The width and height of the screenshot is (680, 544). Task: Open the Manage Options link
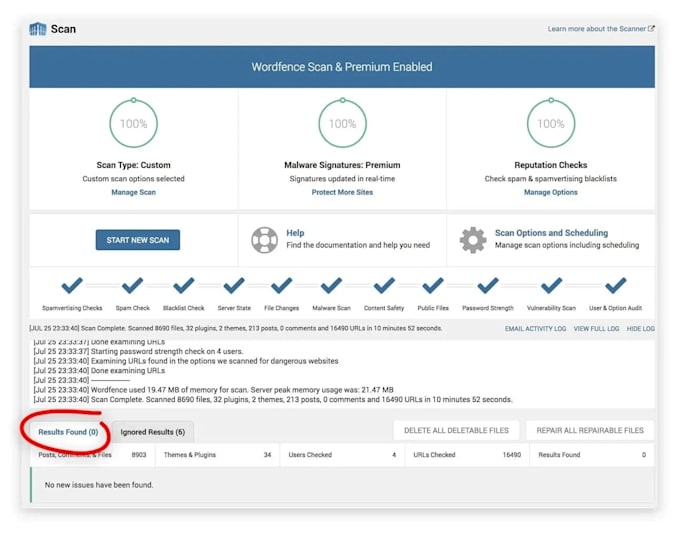[551, 192]
